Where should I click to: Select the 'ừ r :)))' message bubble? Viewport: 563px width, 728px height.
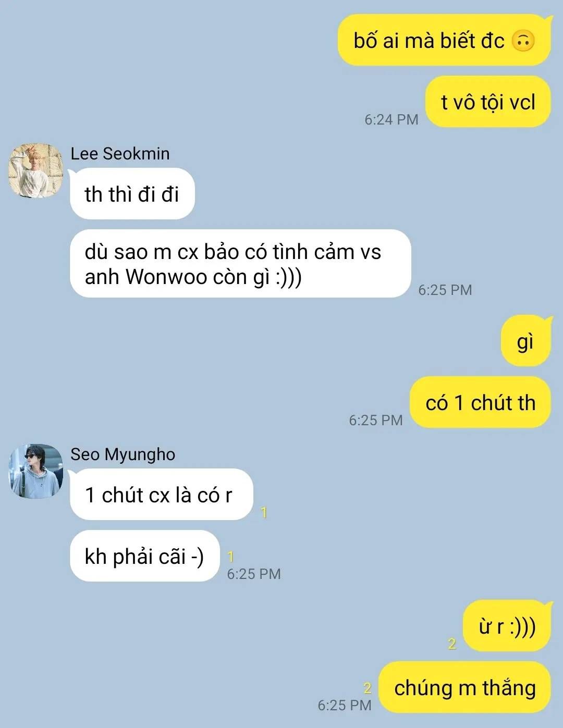(507, 626)
